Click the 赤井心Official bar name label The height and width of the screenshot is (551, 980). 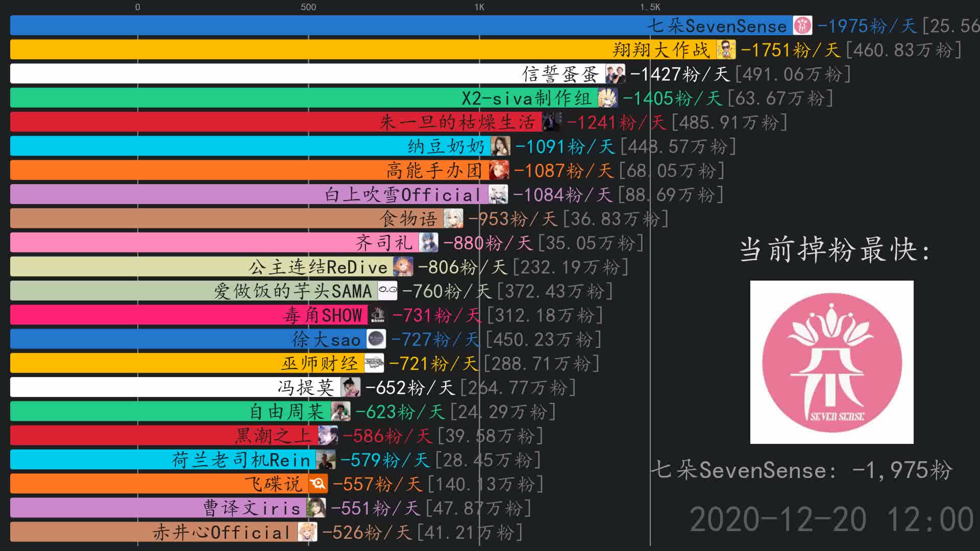click(222, 533)
